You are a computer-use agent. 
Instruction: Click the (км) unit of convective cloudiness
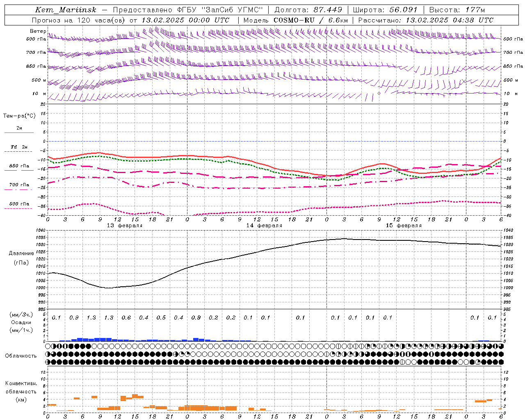pyautogui.click(x=21, y=399)
